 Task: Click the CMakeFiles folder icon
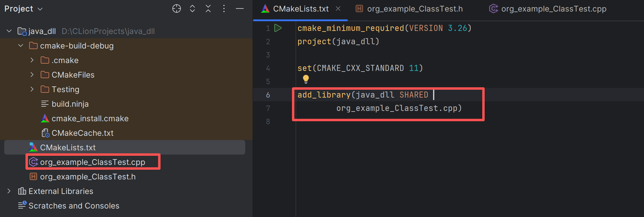(45, 75)
